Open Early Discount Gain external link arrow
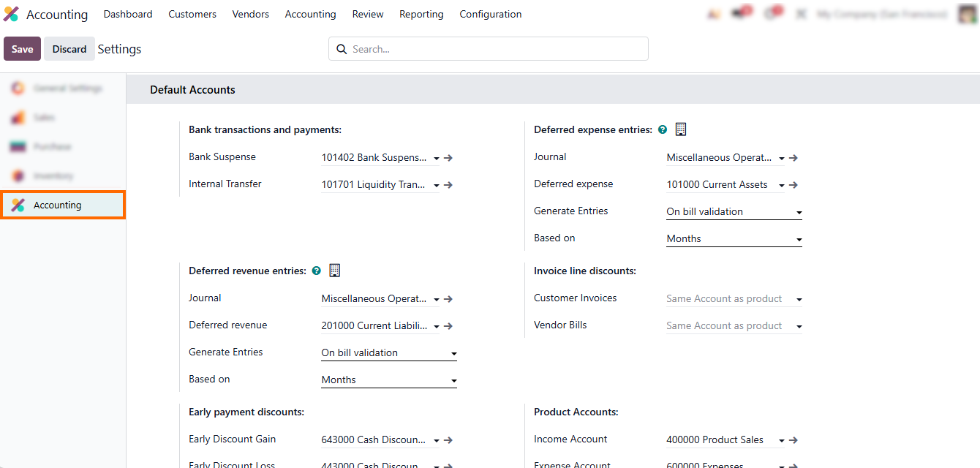The height and width of the screenshot is (468, 980). click(x=448, y=440)
